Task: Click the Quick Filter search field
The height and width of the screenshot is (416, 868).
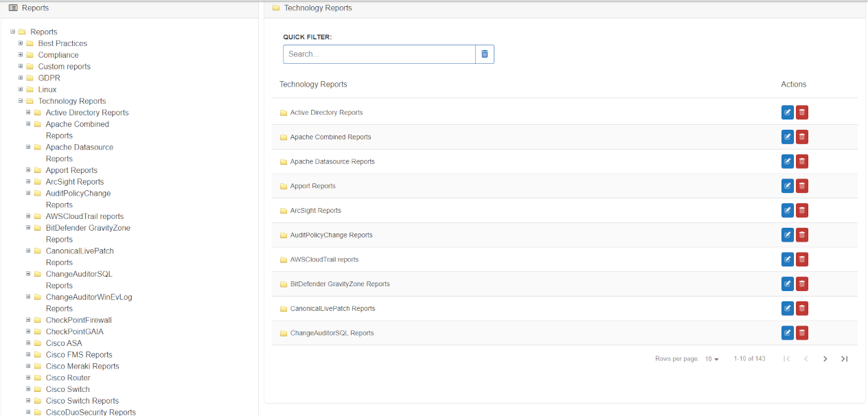Action: (x=379, y=54)
